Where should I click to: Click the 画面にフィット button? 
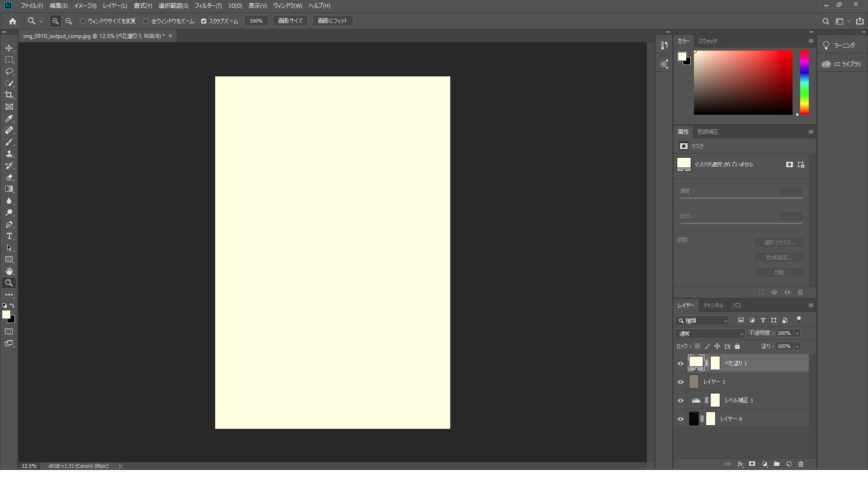click(x=332, y=21)
